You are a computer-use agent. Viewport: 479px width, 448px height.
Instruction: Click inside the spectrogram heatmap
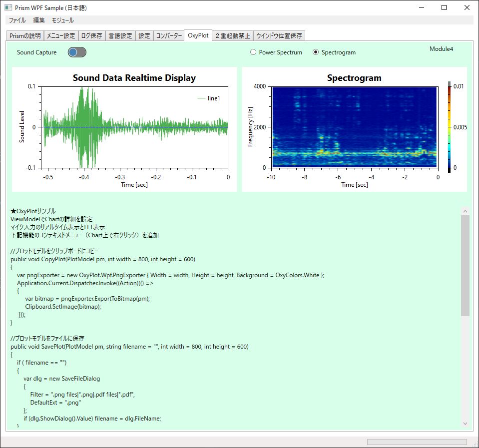[x=354, y=127]
